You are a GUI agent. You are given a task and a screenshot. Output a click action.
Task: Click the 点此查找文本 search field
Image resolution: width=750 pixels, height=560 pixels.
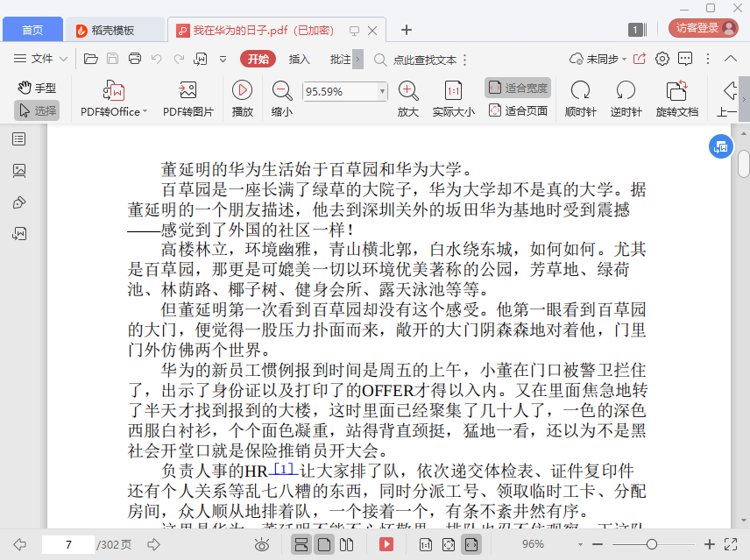425,60
